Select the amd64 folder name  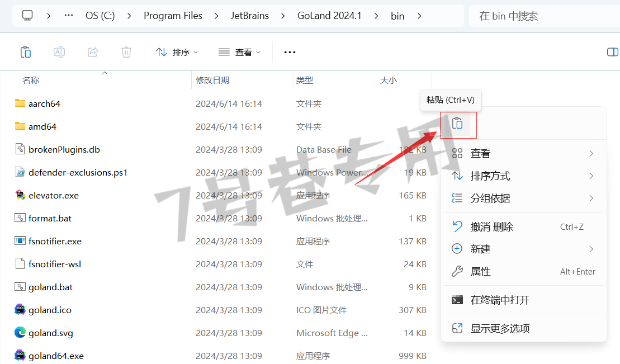(42, 126)
